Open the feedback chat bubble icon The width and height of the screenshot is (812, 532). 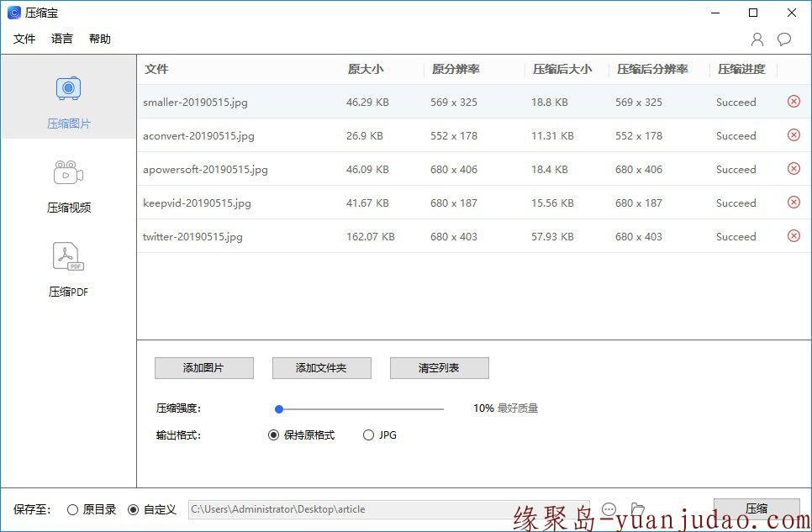pyautogui.click(x=784, y=40)
